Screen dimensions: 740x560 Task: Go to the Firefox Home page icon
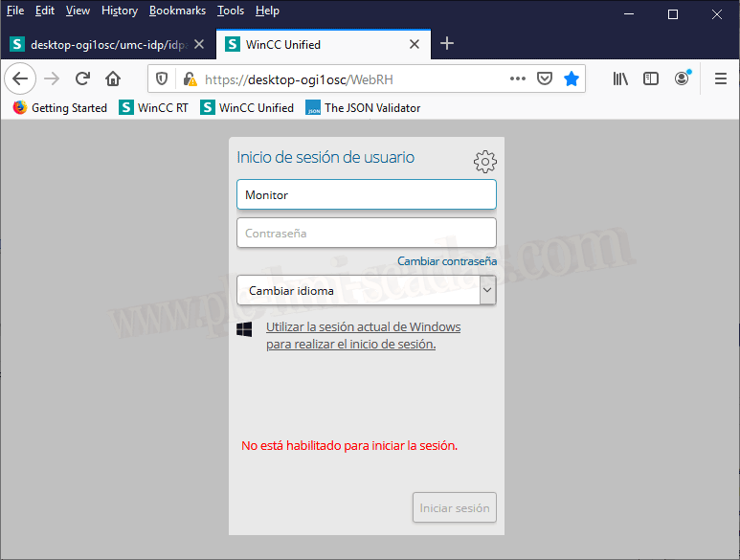[x=113, y=78]
